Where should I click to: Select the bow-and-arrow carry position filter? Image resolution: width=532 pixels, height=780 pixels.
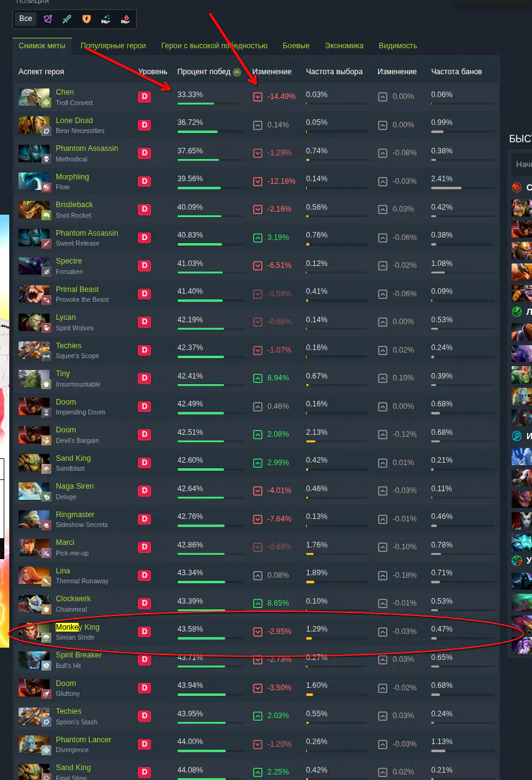tap(48, 19)
